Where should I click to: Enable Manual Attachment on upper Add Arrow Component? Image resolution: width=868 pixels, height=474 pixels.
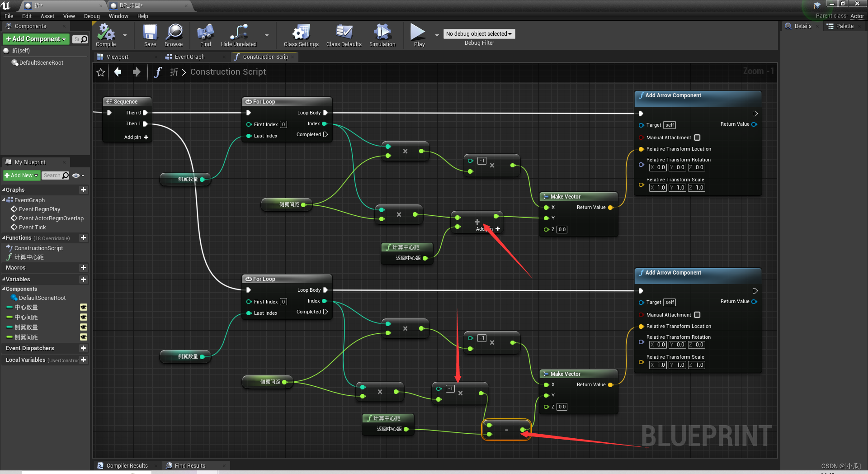(697, 137)
